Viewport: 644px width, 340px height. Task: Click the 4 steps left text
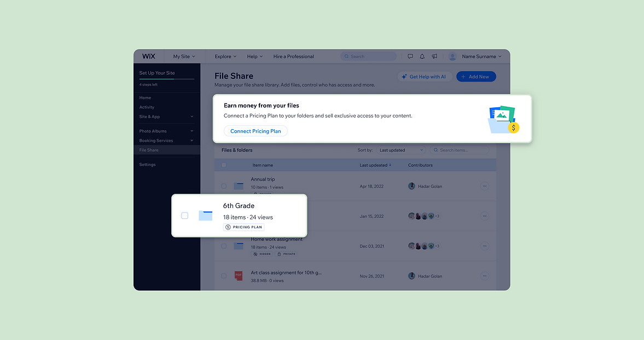(x=148, y=85)
